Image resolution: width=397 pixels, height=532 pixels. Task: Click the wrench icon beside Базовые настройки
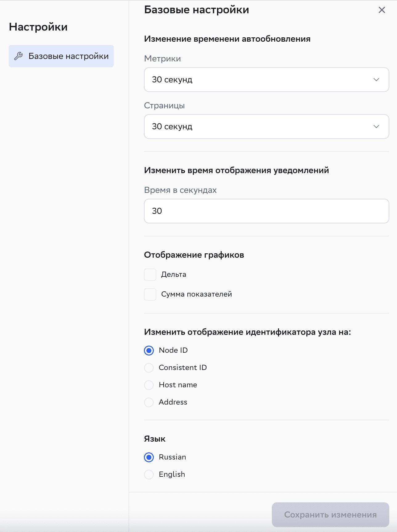[19, 56]
